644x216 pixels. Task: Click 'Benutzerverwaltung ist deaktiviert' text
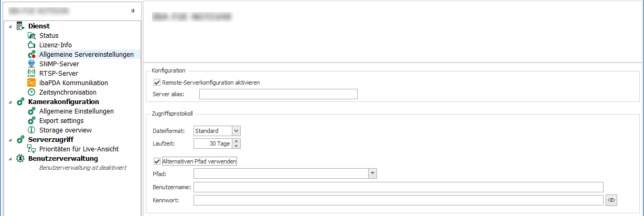point(83,168)
